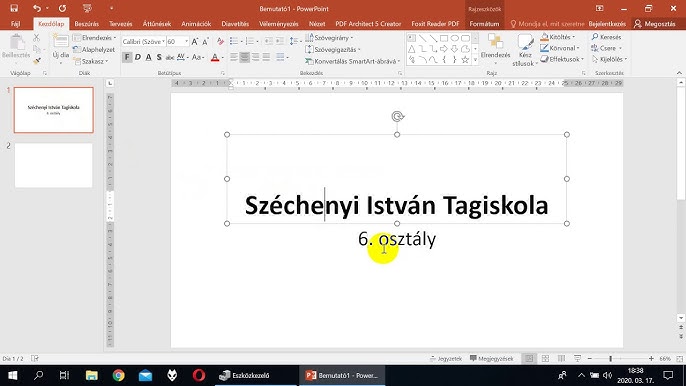Open the font color dropdown arrow
The width and height of the screenshot is (686, 386).
(223, 58)
